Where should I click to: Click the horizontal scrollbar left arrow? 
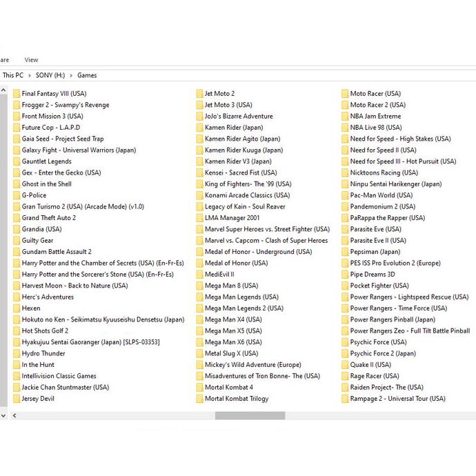(x=14, y=415)
